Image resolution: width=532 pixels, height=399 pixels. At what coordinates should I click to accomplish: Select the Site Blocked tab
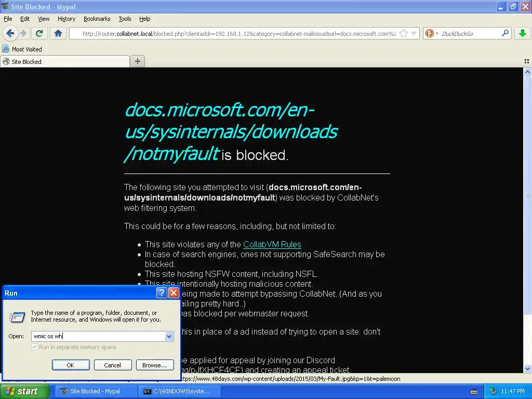[x=65, y=61]
